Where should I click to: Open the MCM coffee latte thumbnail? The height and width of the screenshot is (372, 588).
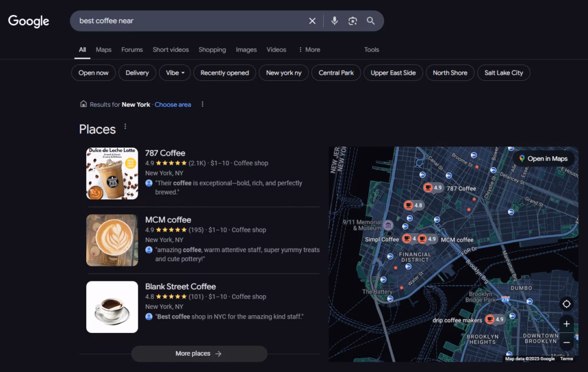112,241
